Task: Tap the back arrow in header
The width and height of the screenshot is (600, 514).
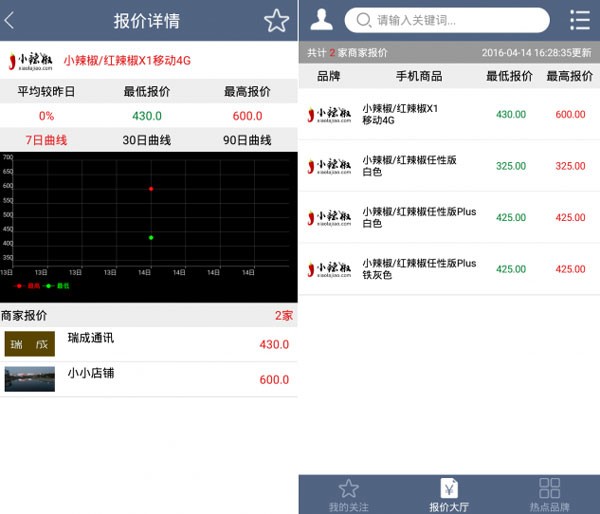Action: tap(11, 20)
